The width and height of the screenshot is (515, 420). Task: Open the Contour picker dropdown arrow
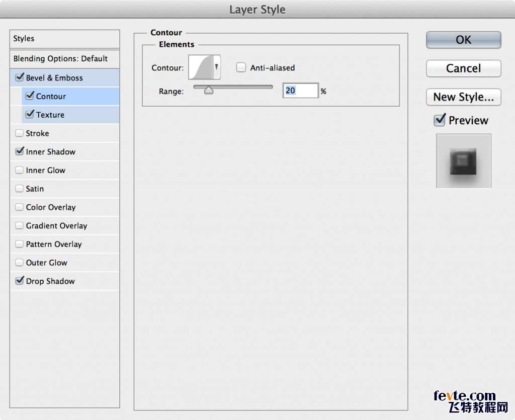[x=217, y=67]
